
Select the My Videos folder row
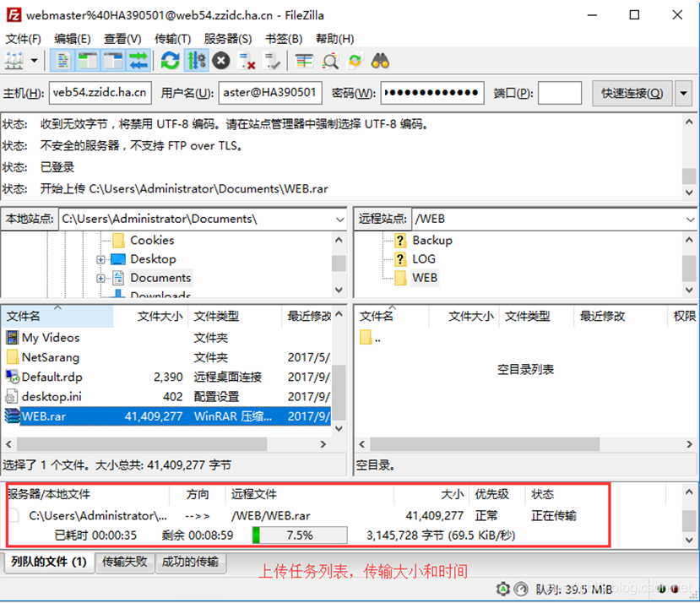pyautogui.click(x=166, y=338)
